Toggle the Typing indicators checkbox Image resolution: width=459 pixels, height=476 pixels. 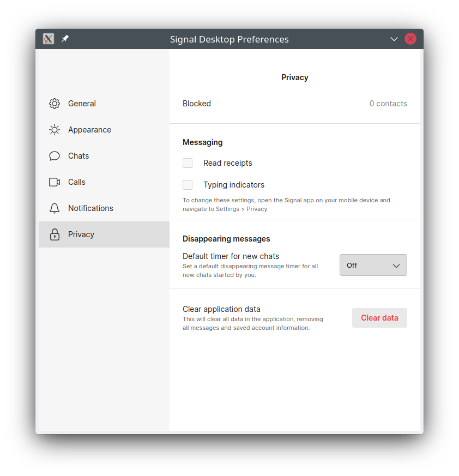(x=188, y=185)
